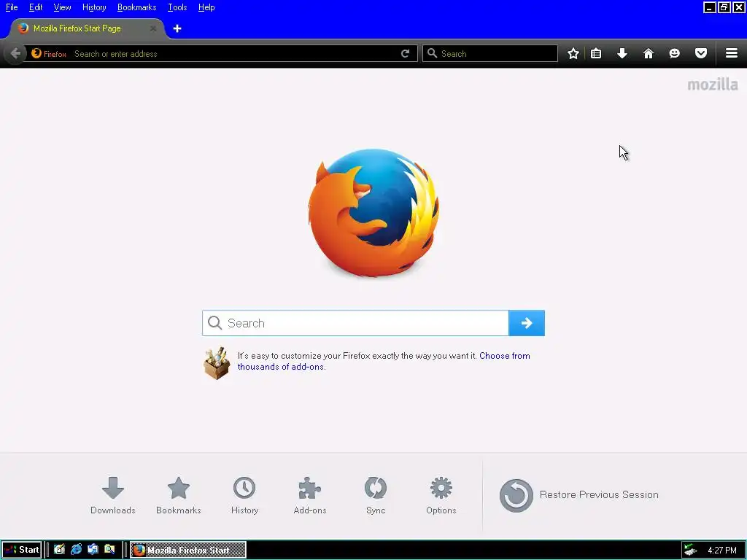Click the large Firefox logo

click(373, 213)
